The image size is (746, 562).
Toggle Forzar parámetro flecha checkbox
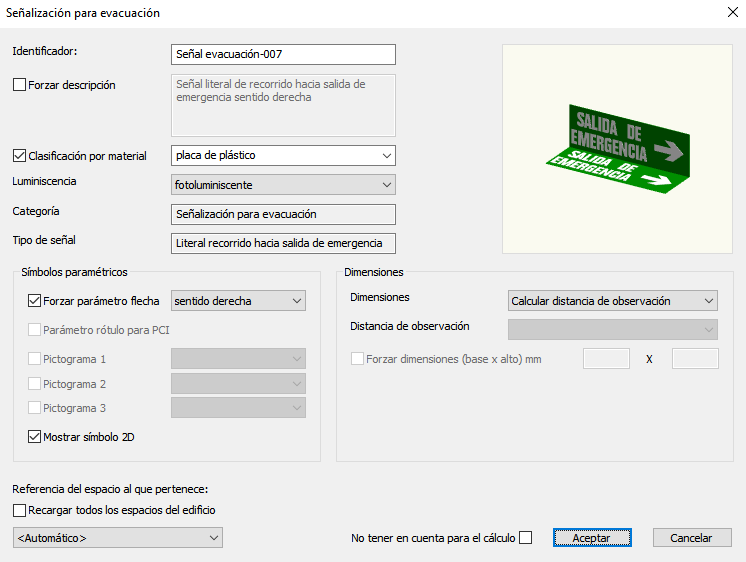(x=35, y=300)
